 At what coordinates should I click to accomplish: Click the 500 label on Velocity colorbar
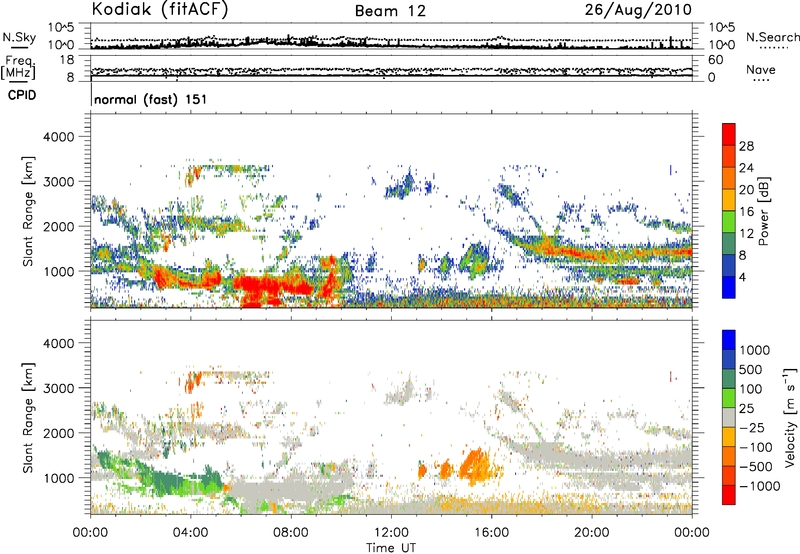751,370
